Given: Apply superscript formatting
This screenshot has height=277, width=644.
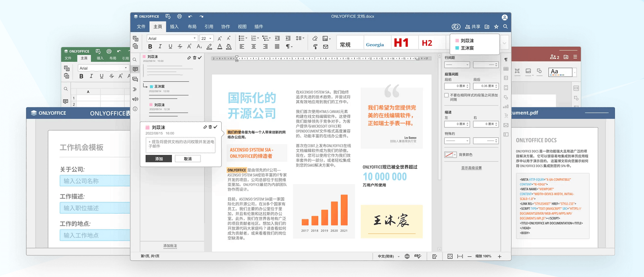Looking at the screenshot, I should (190, 47).
